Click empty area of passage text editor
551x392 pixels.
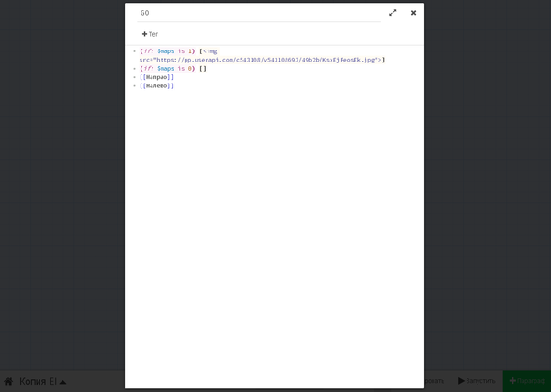click(x=275, y=230)
